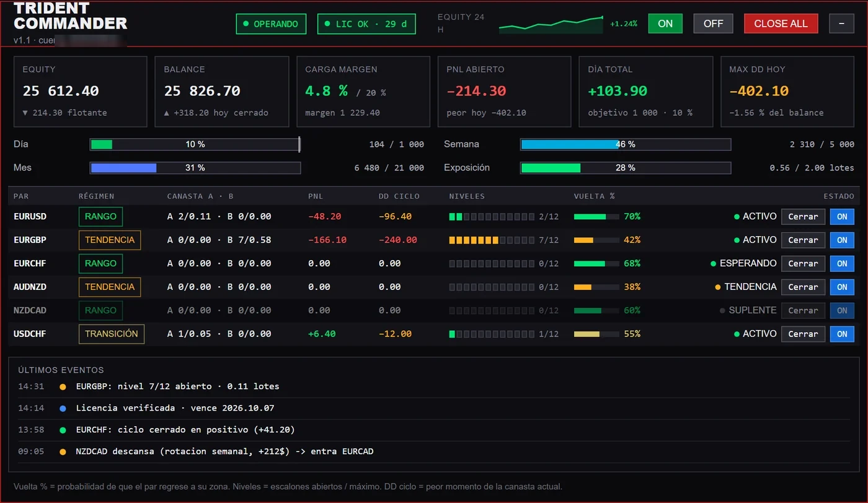868x503 pixels.
Task: Close the EURGBP basket with Cerrar
Action: coord(803,240)
